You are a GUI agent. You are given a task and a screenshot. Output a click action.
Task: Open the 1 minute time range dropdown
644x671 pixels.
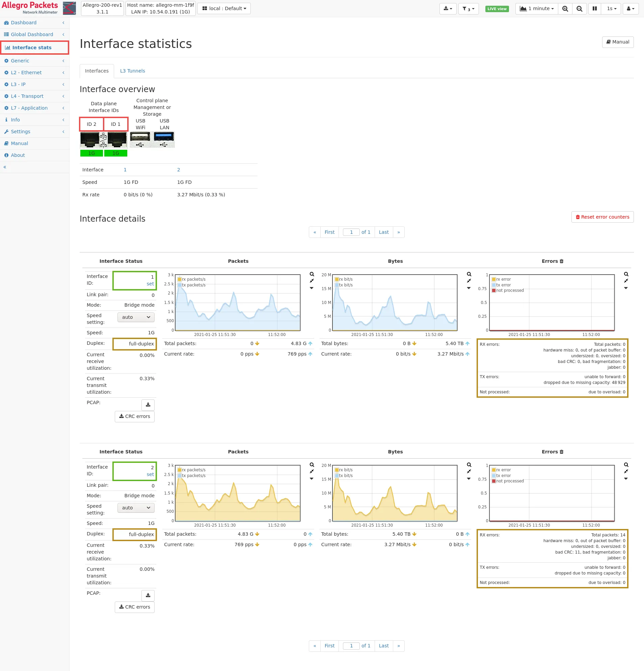[x=536, y=8]
